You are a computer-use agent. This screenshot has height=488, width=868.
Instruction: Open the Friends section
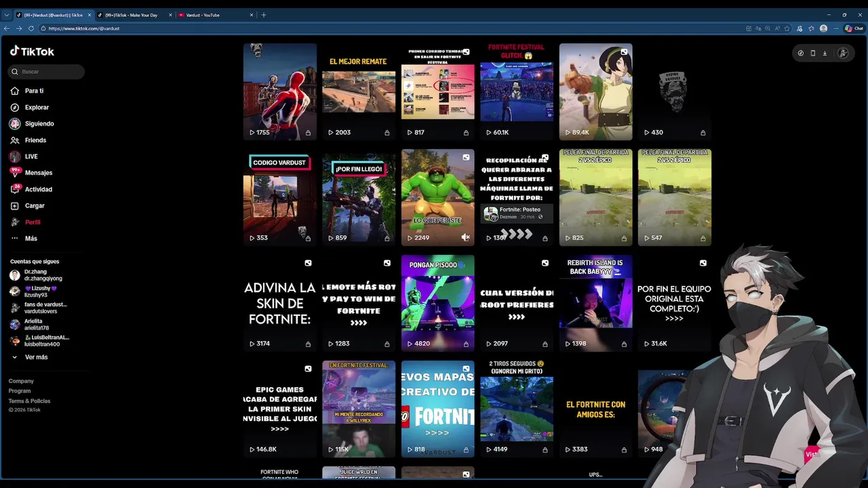pos(28,140)
